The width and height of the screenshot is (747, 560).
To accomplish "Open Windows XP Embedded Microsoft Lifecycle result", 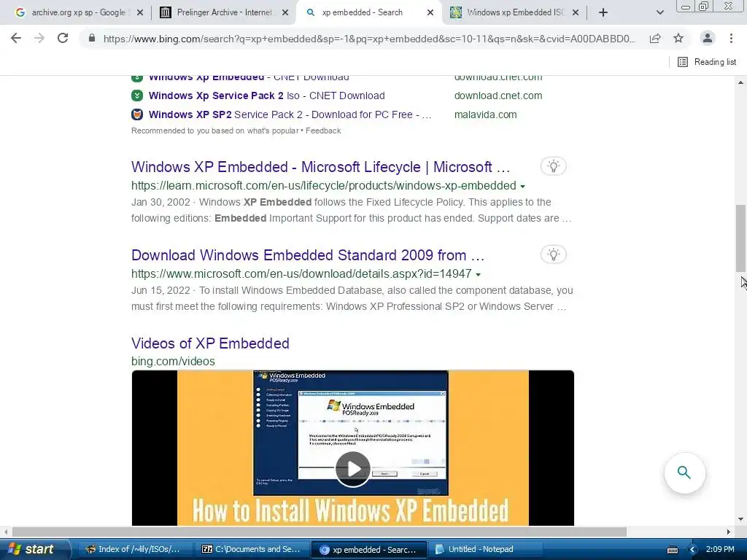I will point(321,167).
